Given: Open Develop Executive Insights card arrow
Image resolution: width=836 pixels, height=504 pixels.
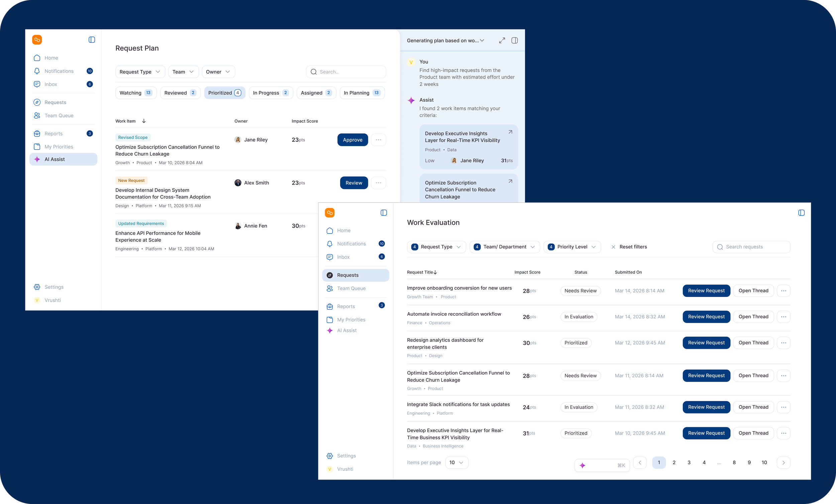Looking at the screenshot, I should pyautogui.click(x=510, y=132).
